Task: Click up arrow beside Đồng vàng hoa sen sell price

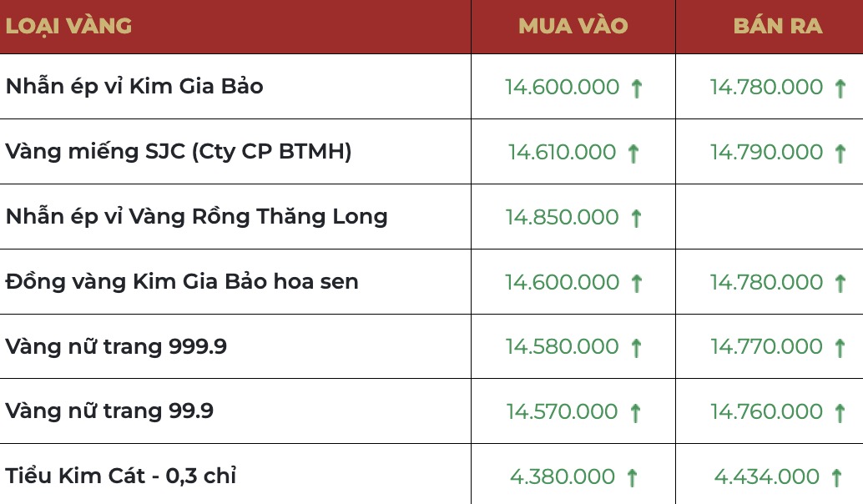Action: point(840,283)
